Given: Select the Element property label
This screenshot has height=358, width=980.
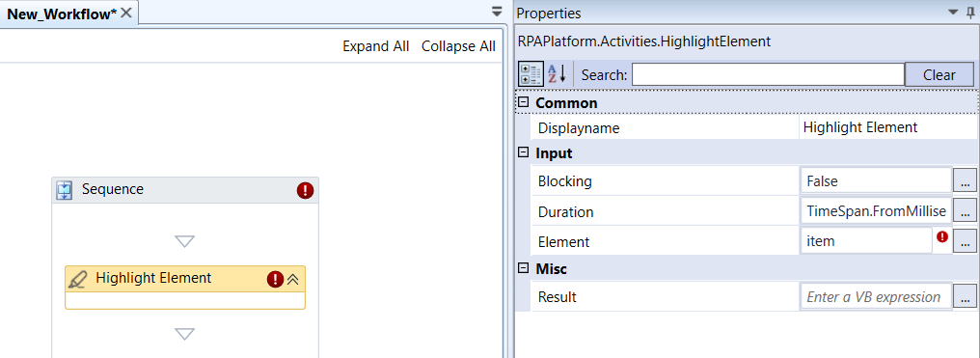Looking at the screenshot, I should (x=563, y=242).
